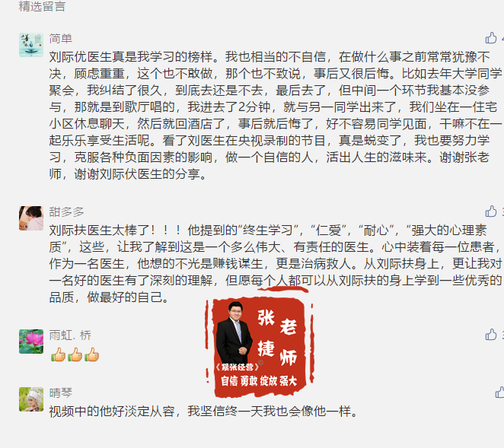Click the 自信 勇敢 绽放 强大 caption text
504x448 pixels.
(259, 381)
